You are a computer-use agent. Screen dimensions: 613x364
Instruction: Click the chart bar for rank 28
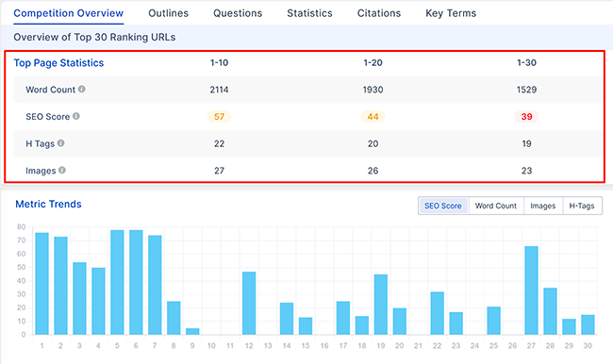pos(550,311)
